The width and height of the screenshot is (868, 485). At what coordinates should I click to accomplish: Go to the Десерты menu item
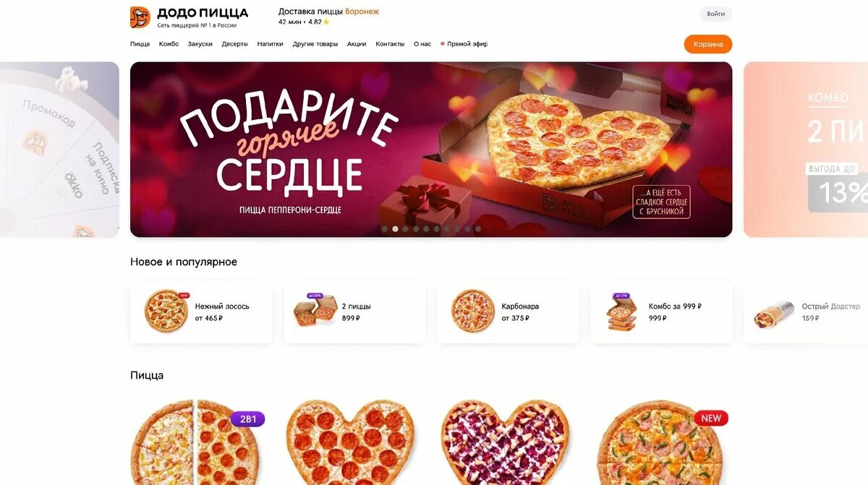point(234,44)
